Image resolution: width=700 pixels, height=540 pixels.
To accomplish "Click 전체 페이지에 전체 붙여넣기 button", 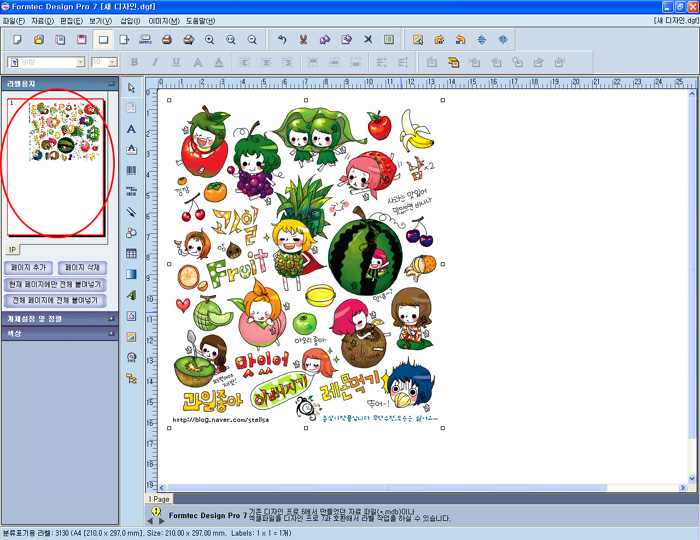I will 55,301.
